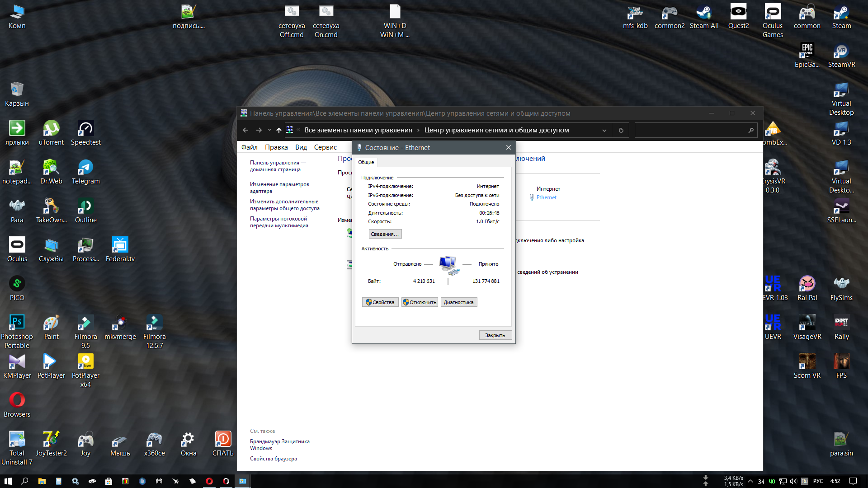Image resolution: width=868 pixels, height=488 pixels.
Task: Open the SteamVR desktop shortcut
Action: point(841,51)
